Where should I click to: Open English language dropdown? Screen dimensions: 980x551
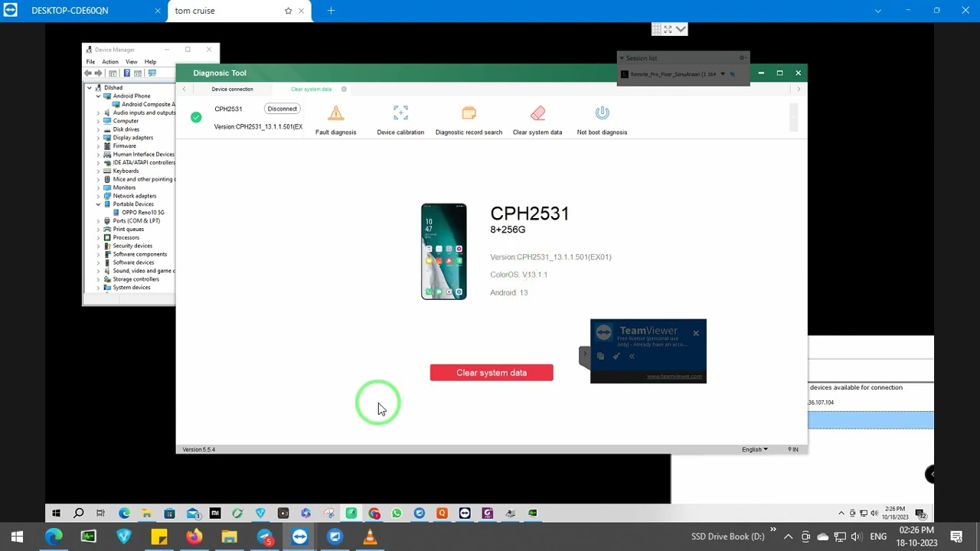(754, 449)
